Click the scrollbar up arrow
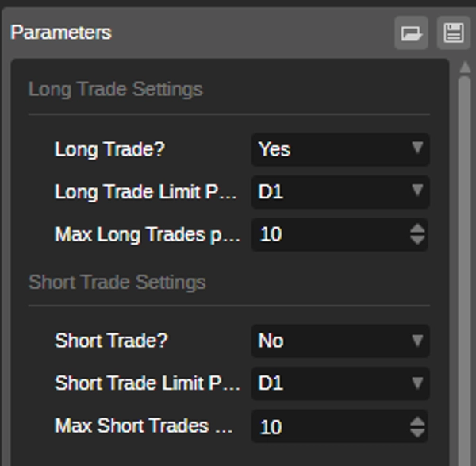This screenshot has width=476, height=466. [465, 68]
